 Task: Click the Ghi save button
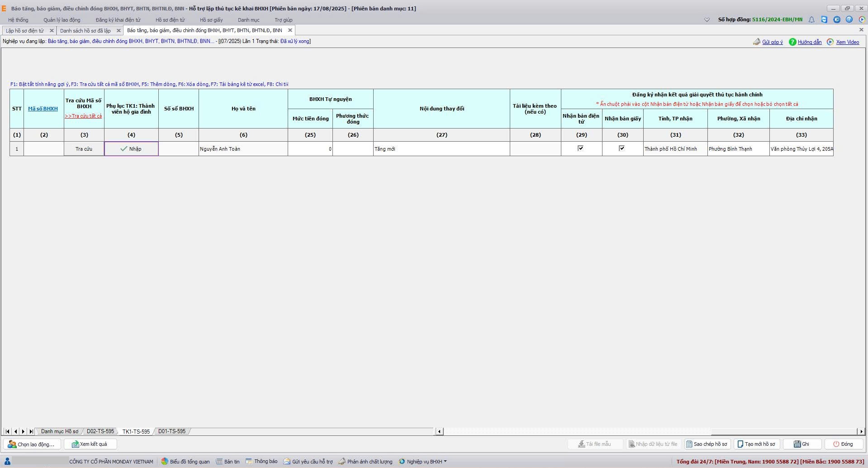tap(802, 444)
